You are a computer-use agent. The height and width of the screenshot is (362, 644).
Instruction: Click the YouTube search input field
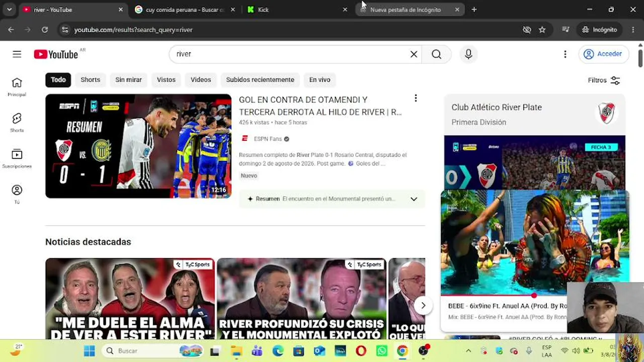pyautogui.click(x=292, y=54)
